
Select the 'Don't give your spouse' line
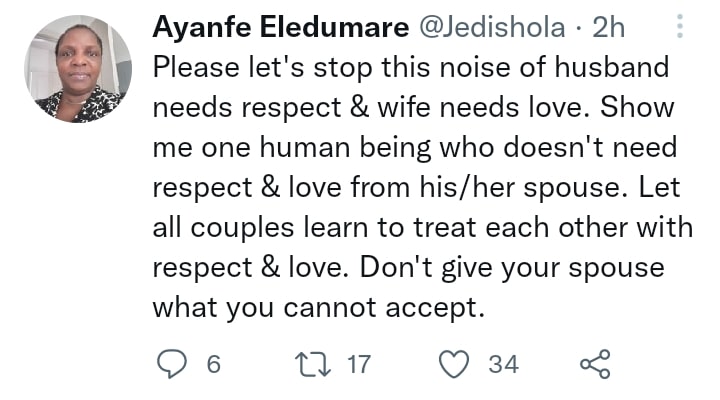click(512, 268)
